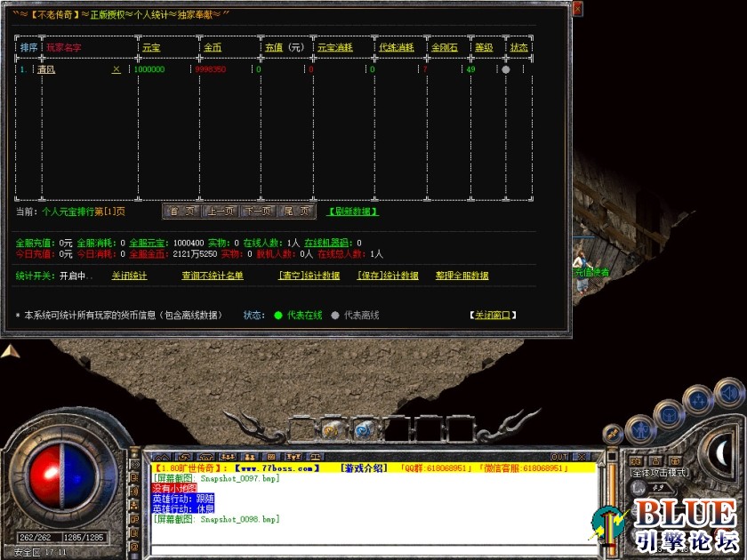This screenshot has height=560, width=747.
Task: Click 【刷新数据】 to refresh statistics
Action: tap(351, 211)
